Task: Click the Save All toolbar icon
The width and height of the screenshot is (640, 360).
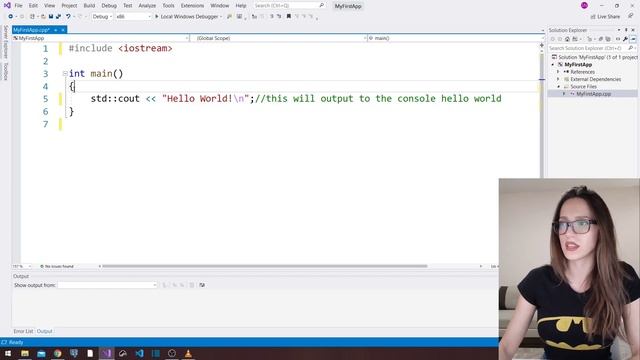Action: pyautogui.click(x=58, y=16)
